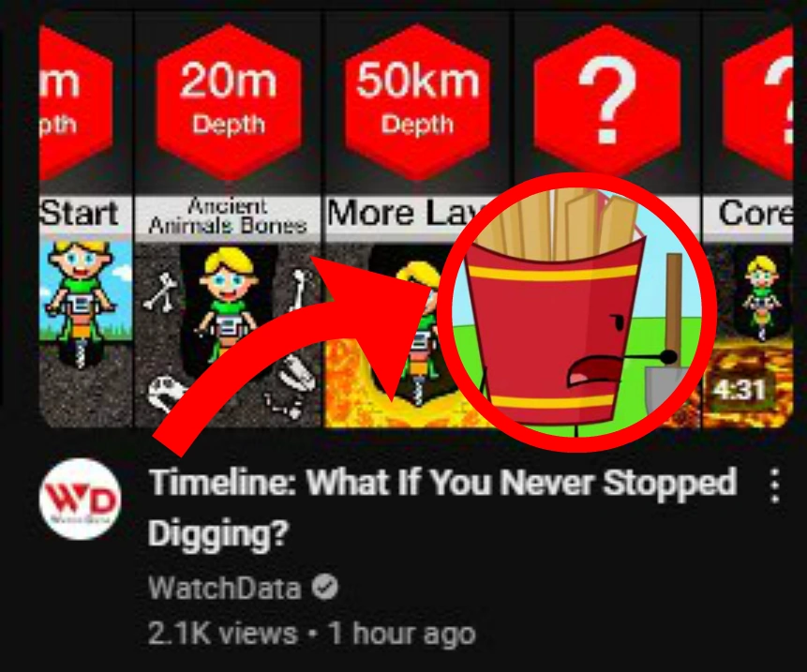Click the 1 hour ago upload time
This screenshot has width=807, height=672.
pos(402,634)
